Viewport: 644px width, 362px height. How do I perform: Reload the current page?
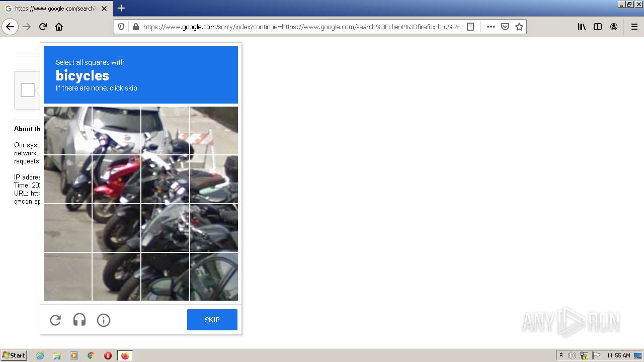click(x=43, y=27)
